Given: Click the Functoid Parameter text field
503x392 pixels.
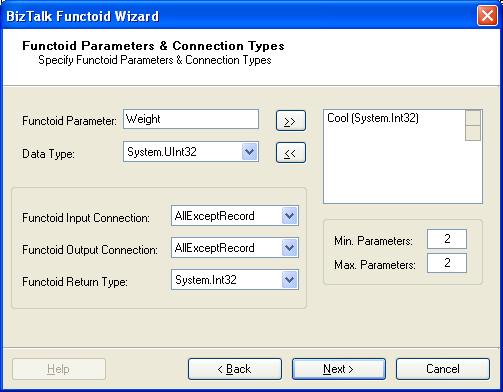Looking at the screenshot, I should (x=191, y=119).
